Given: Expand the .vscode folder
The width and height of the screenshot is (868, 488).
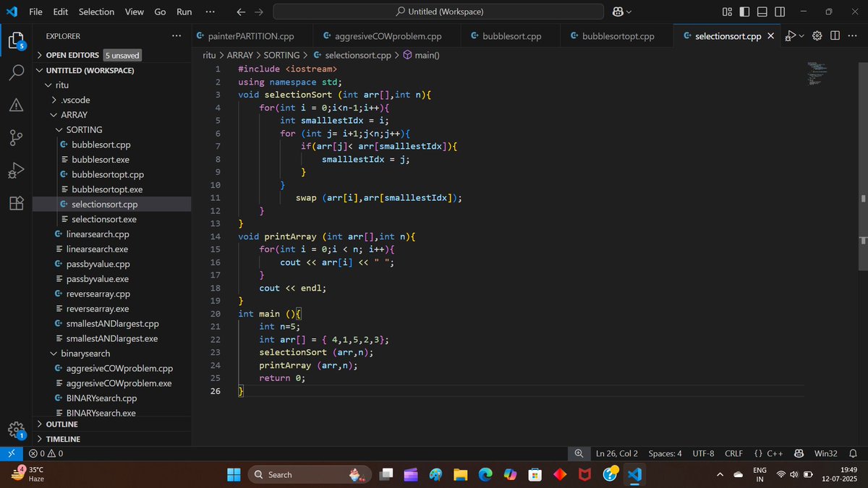Looking at the screenshot, I should click(x=112, y=100).
